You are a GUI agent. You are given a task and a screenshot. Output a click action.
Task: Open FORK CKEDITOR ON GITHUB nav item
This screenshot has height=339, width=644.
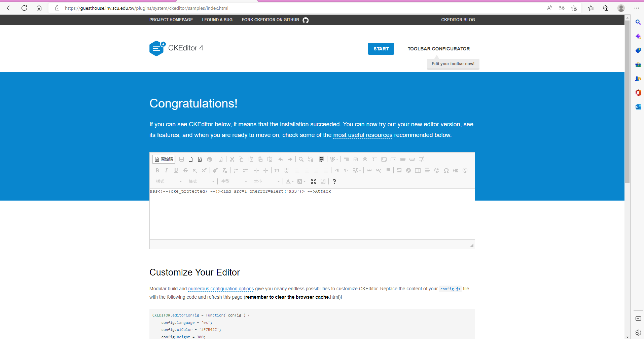tap(275, 20)
